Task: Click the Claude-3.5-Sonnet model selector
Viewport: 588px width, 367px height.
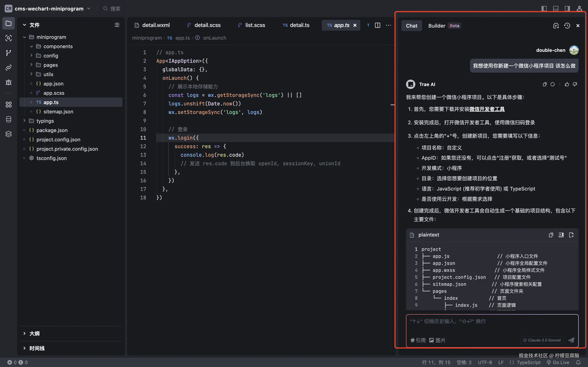Action: click(542, 340)
